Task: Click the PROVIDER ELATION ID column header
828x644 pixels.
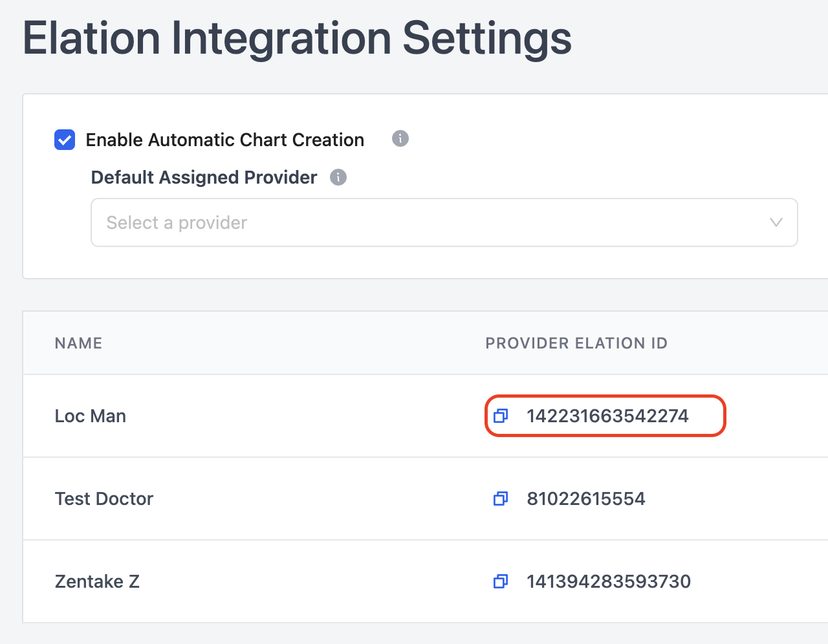Action: tap(576, 343)
